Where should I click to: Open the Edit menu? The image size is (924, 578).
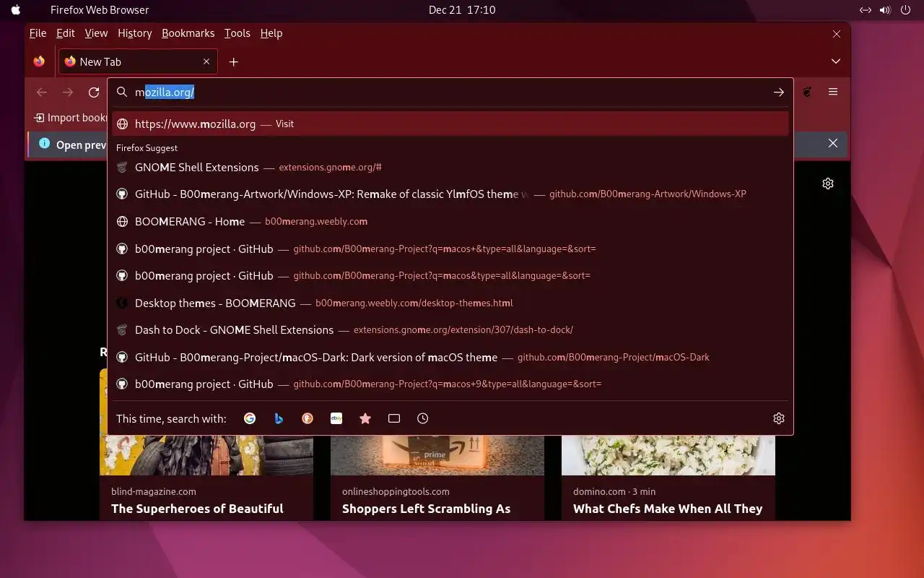pos(66,33)
